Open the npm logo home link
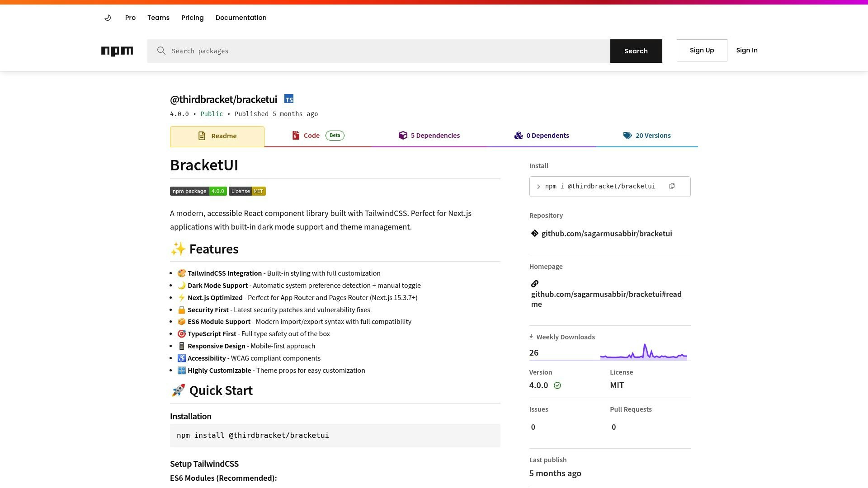The height and width of the screenshot is (488, 868). (x=117, y=51)
